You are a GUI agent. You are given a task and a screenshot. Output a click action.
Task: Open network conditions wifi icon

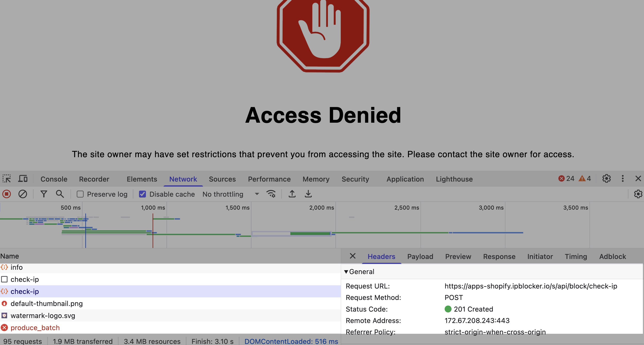(271, 194)
